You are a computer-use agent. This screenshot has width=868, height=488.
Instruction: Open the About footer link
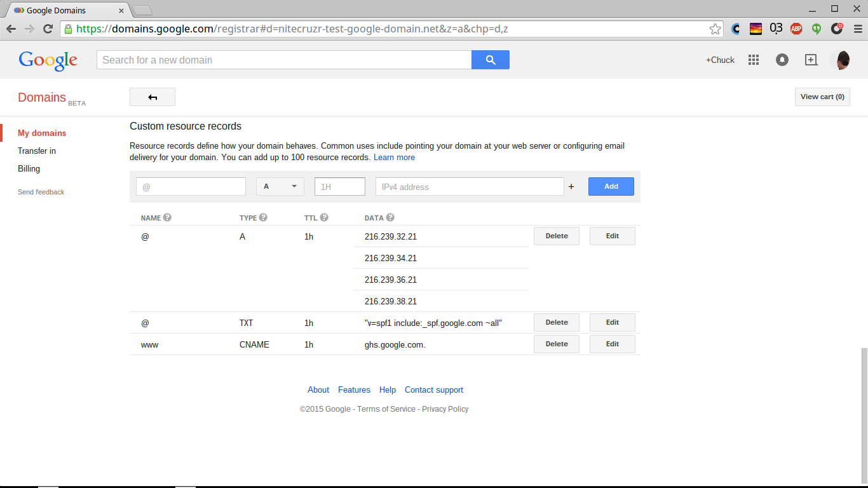[x=318, y=390]
